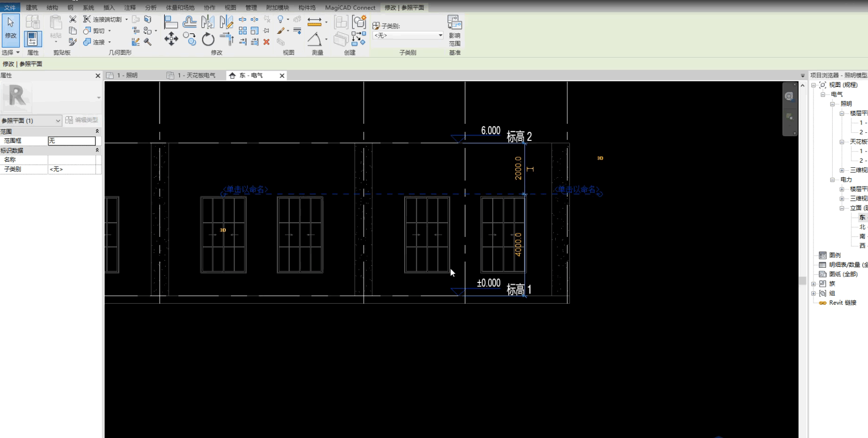This screenshot has height=438, width=868.
Task: Select the Offset tool icon
Action: point(189,22)
